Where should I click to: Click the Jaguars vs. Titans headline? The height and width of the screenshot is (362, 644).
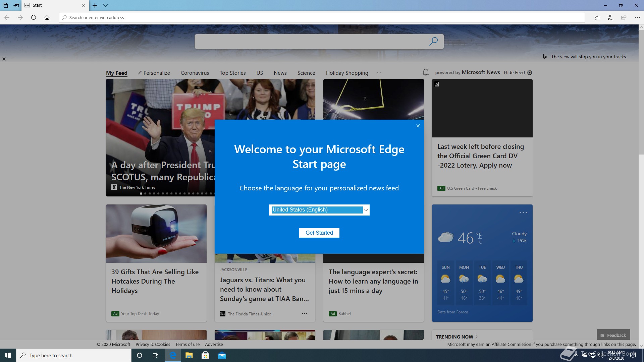point(264,289)
